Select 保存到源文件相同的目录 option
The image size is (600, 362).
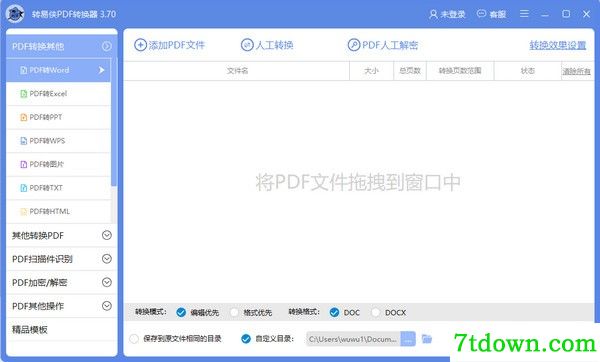point(134,339)
